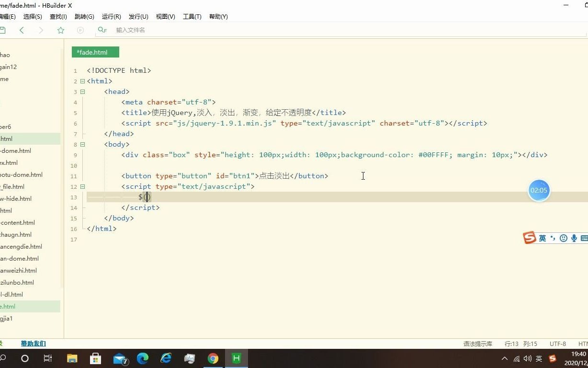
Task: Click the forward navigation arrow
Action: pos(41,29)
